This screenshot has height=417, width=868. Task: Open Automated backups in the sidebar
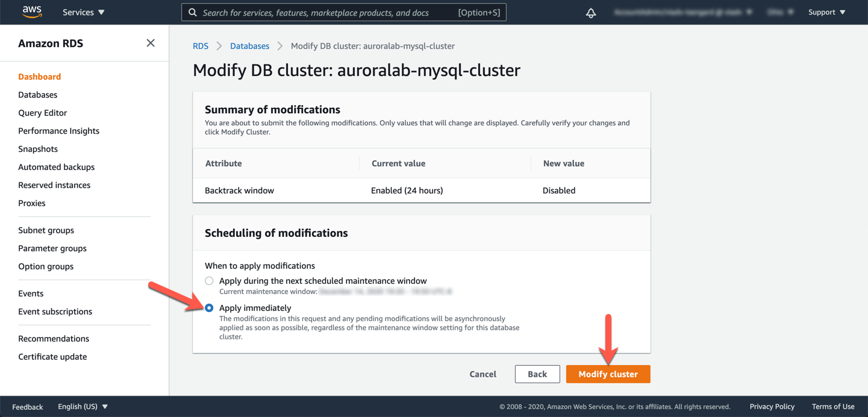[57, 167]
